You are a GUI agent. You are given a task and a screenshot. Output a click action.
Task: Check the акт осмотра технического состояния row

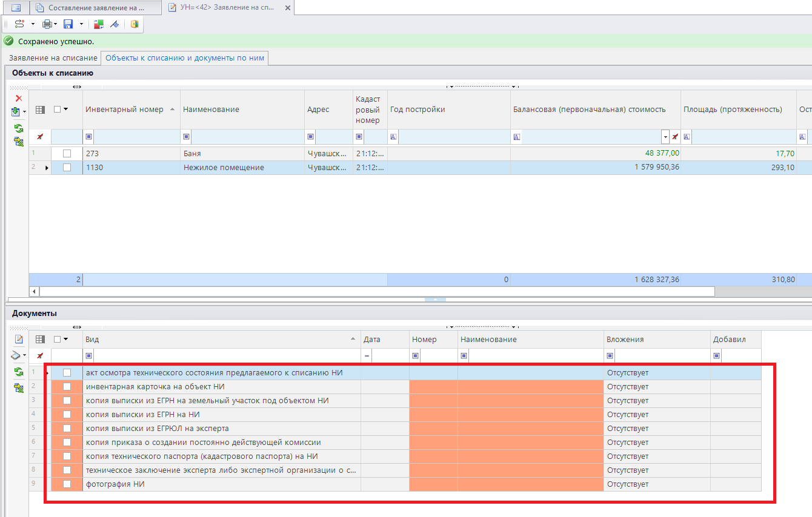tap(67, 373)
